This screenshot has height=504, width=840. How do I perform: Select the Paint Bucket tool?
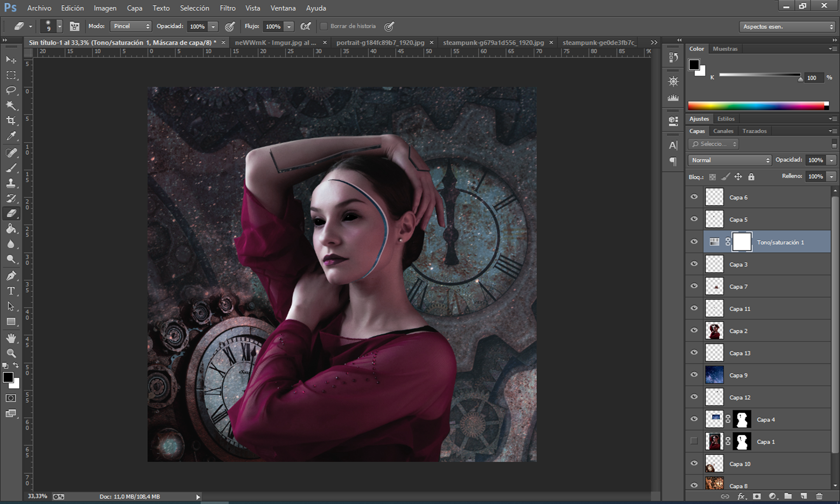point(11,229)
